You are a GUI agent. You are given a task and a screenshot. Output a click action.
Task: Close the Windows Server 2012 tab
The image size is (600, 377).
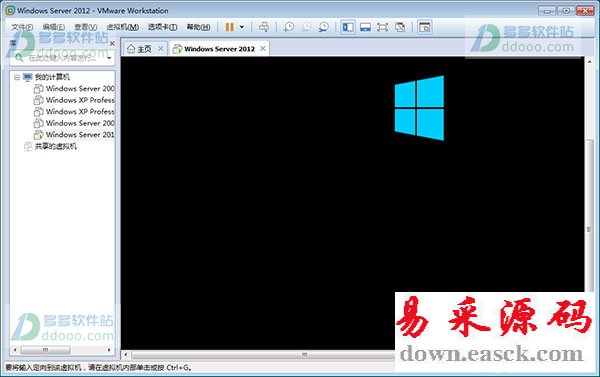coord(263,49)
